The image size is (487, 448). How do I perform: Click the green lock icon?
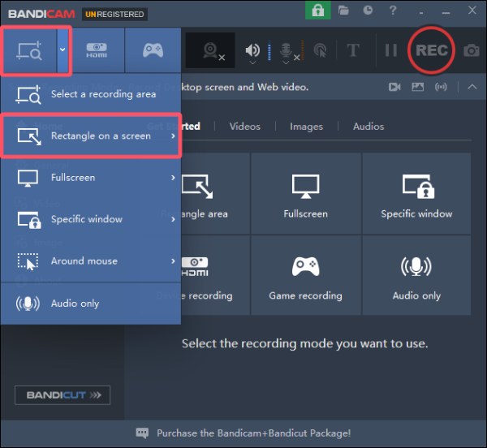(317, 11)
